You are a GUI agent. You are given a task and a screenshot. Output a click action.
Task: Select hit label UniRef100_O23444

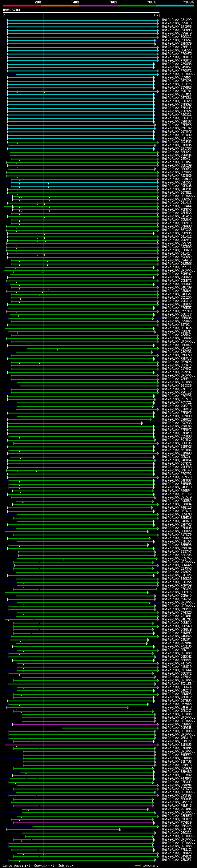pos(177,206)
